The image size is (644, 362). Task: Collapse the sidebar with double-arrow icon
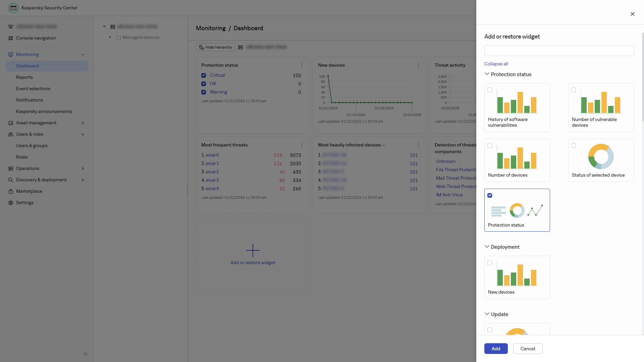(x=86, y=354)
